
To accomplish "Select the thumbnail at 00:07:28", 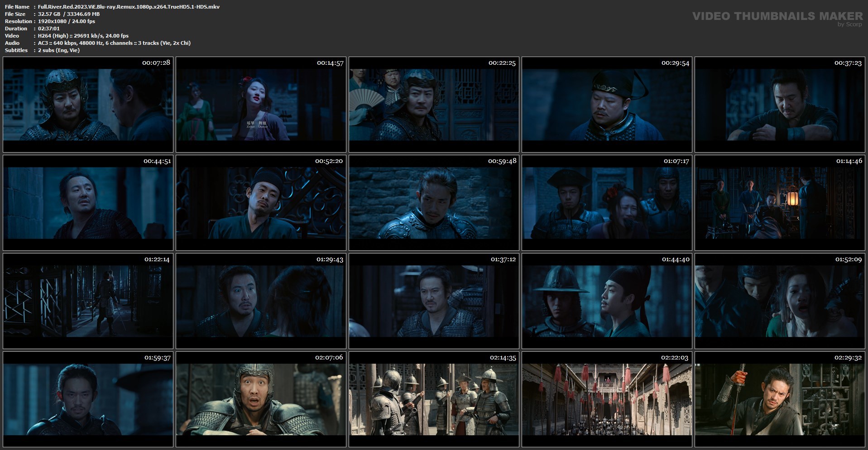I will tap(88, 105).
